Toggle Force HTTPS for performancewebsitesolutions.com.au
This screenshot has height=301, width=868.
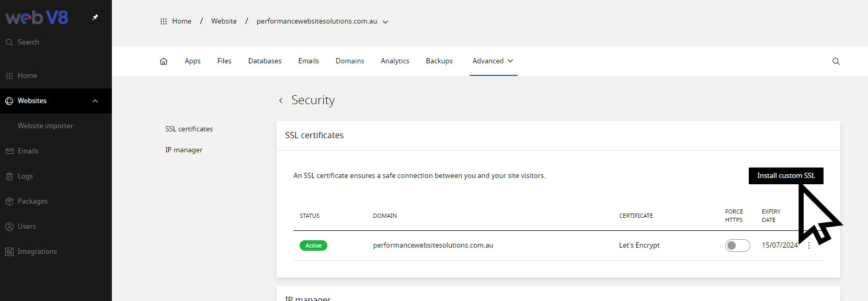tap(738, 246)
